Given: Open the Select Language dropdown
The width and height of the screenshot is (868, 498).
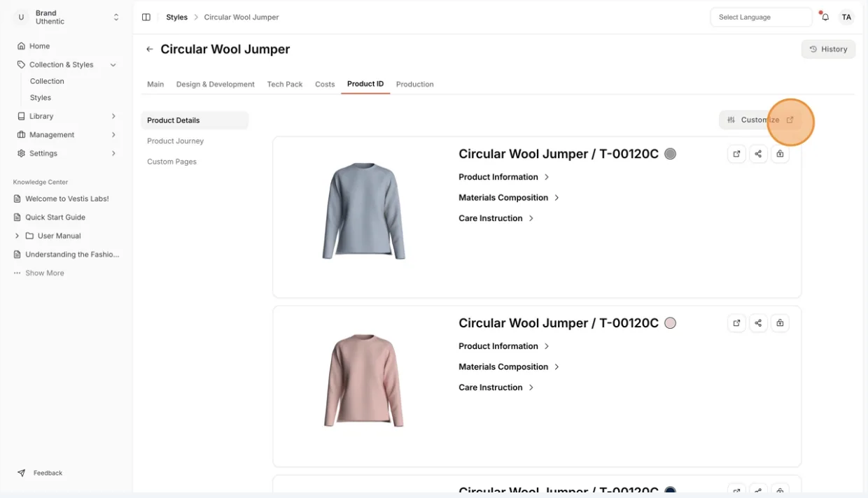Looking at the screenshot, I should pyautogui.click(x=761, y=17).
